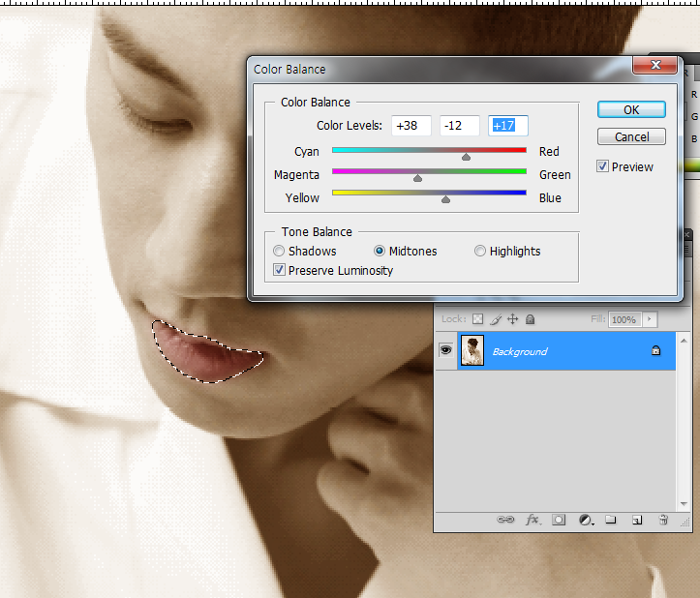The image size is (700, 598).
Task: Click the Add layer mask icon
Action: point(559,520)
